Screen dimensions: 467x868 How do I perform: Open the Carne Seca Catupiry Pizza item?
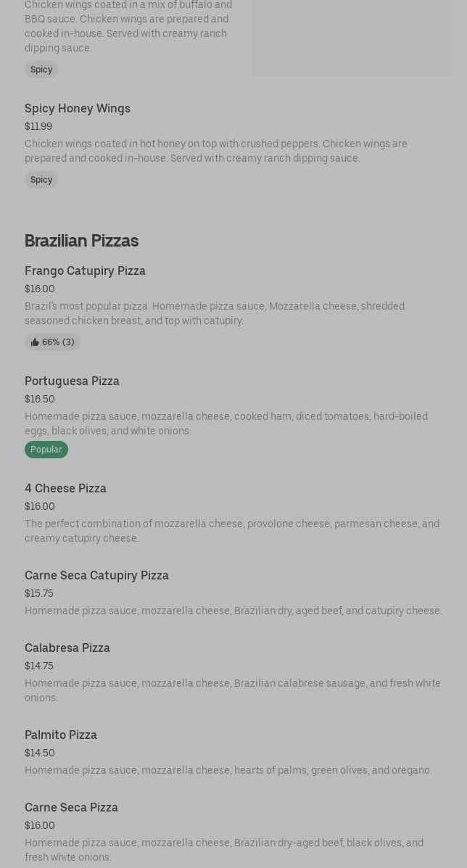tap(96, 575)
